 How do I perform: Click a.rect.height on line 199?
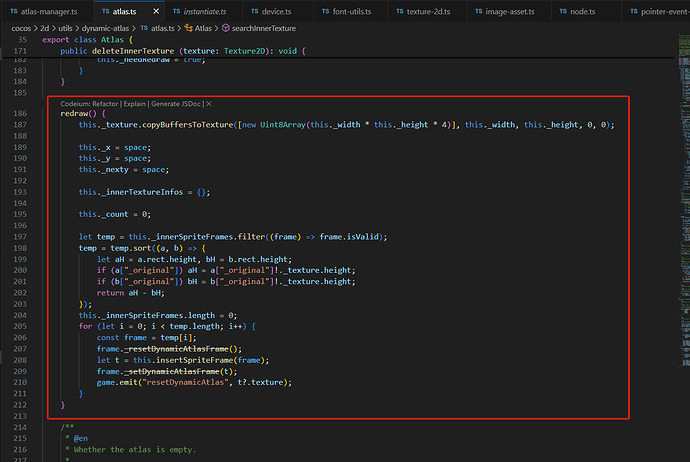tap(167, 259)
